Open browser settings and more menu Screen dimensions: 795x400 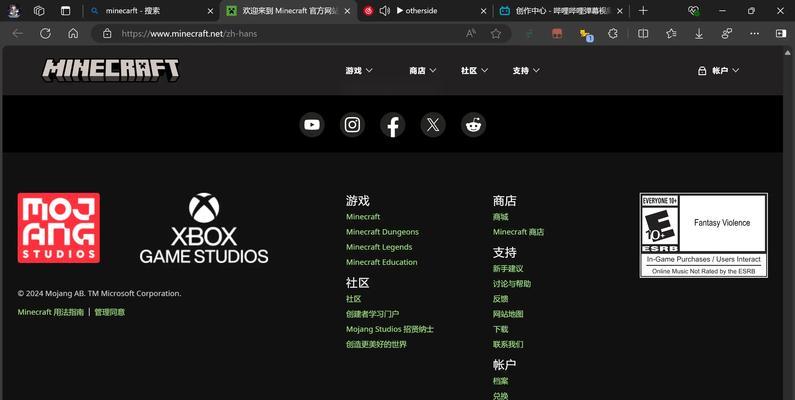point(754,33)
